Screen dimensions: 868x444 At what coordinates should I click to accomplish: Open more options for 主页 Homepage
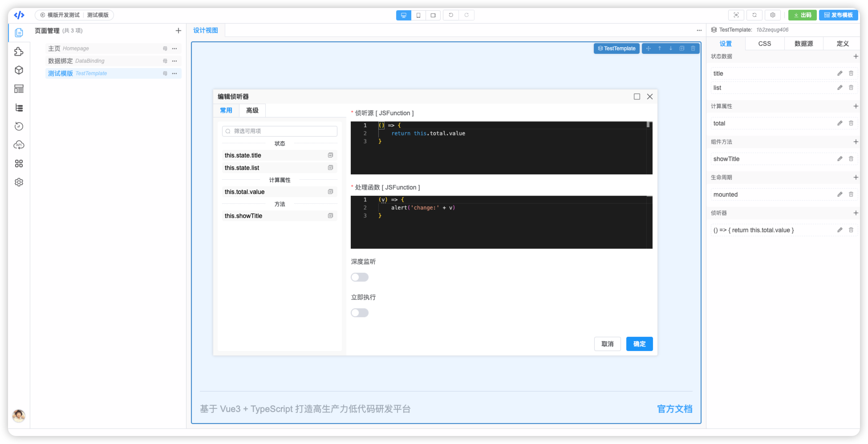(x=174, y=48)
